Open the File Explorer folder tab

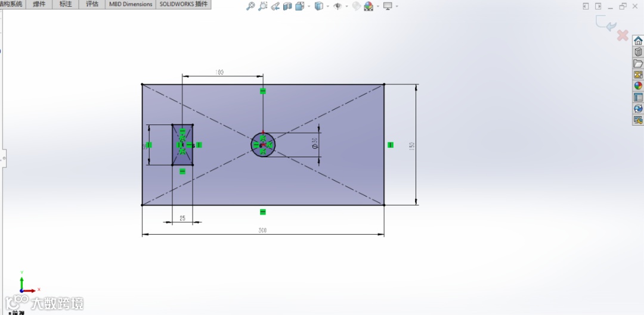tap(638, 64)
